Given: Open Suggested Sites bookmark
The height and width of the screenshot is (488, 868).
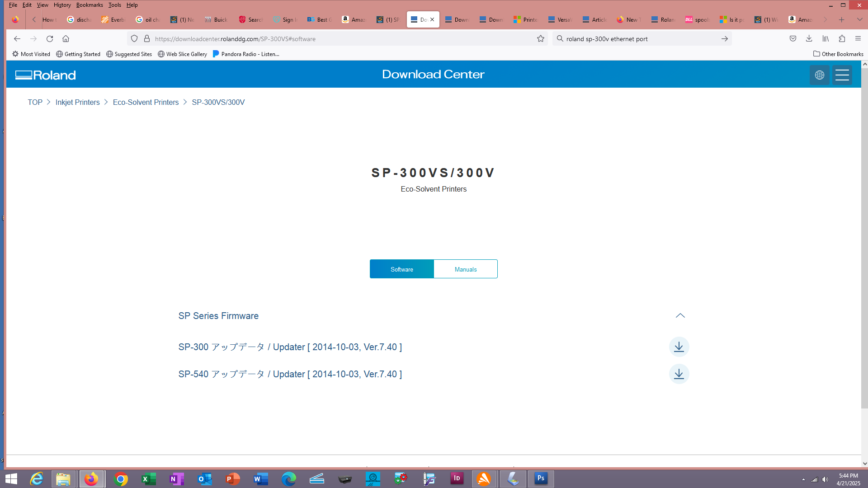Looking at the screenshot, I should [129, 54].
